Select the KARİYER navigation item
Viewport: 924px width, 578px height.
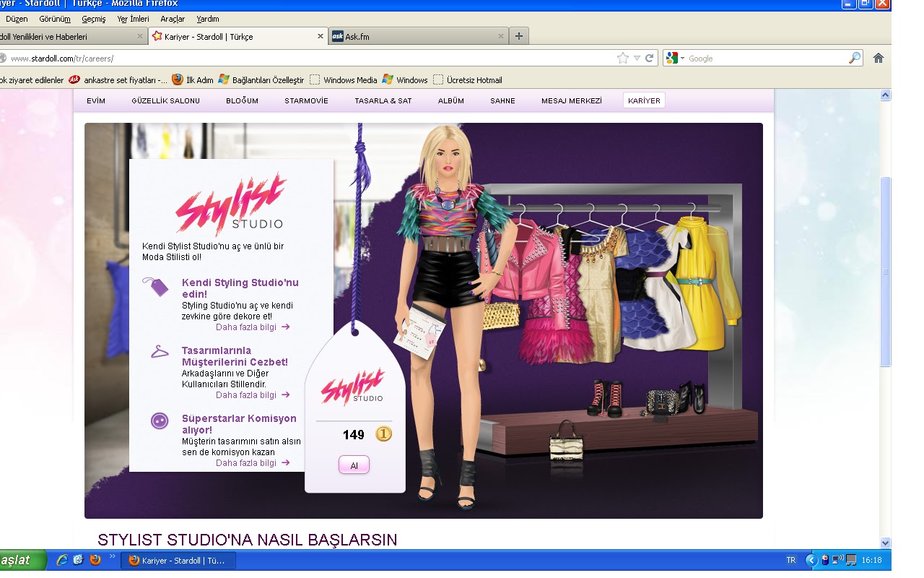tap(644, 101)
